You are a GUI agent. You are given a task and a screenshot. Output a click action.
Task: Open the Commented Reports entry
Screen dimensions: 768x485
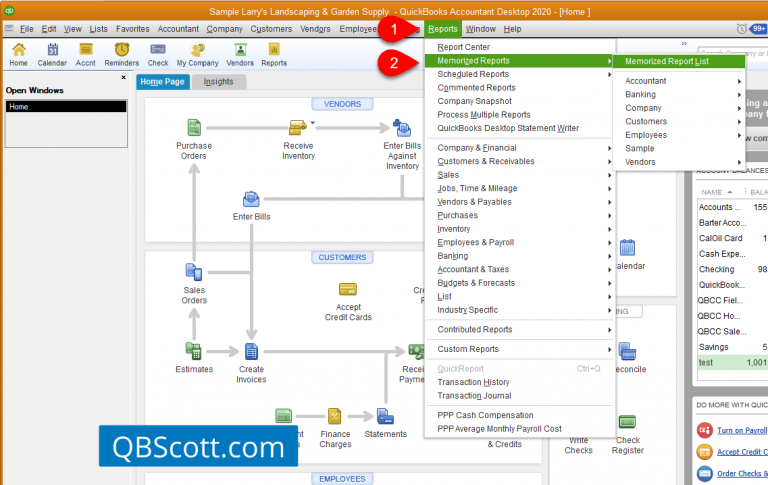[x=520, y=88]
